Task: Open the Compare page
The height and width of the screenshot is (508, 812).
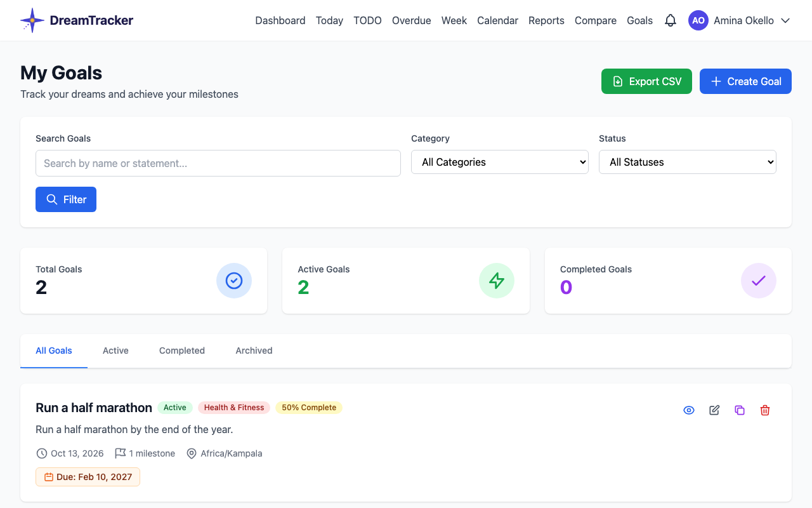Action: point(596,20)
